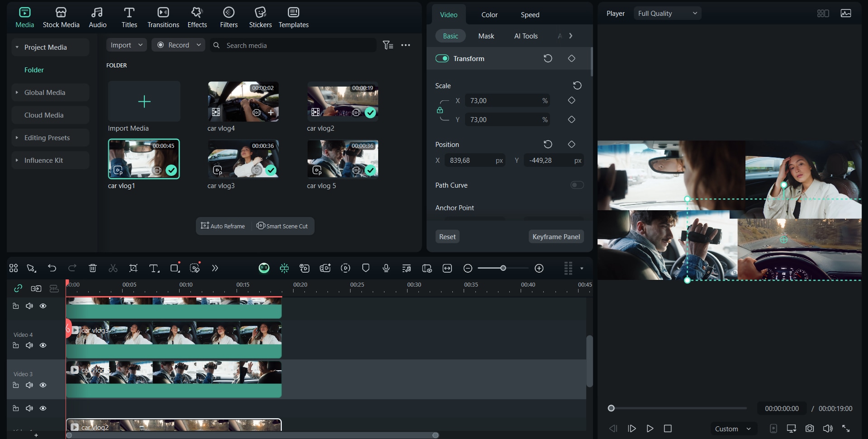Click the Auto Reframe button
This screenshot has height=439, width=868.
(x=223, y=226)
